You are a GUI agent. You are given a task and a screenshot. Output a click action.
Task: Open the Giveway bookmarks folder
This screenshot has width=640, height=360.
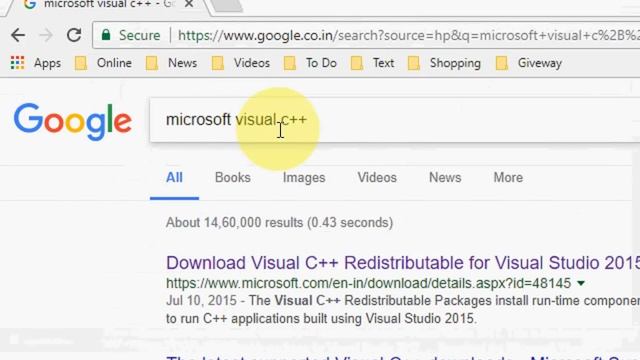tap(529, 63)
